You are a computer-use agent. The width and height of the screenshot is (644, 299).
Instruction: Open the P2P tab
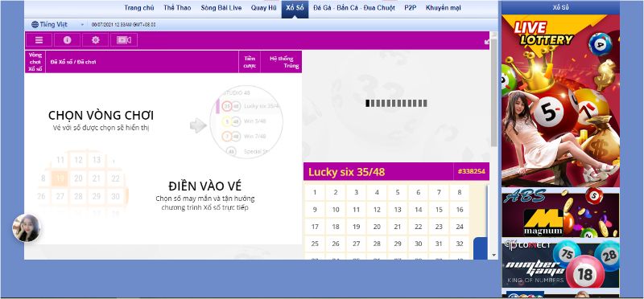410,8
